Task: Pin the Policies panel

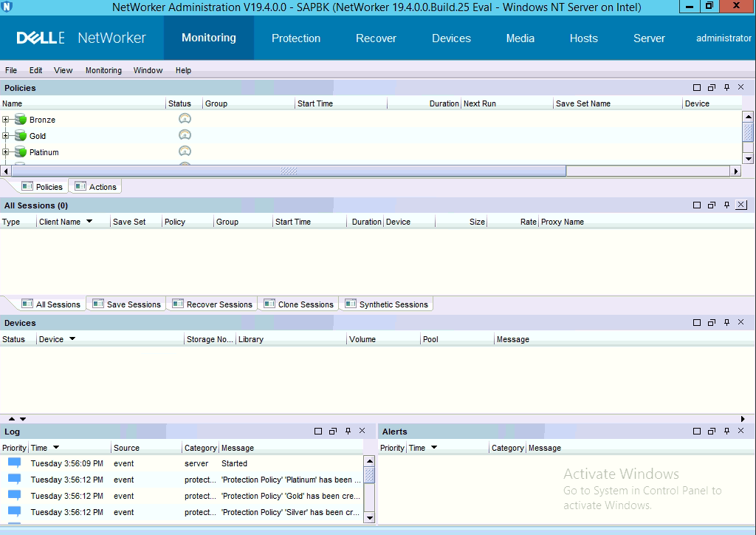Action: pyautogui.click(x=726, y=88)
